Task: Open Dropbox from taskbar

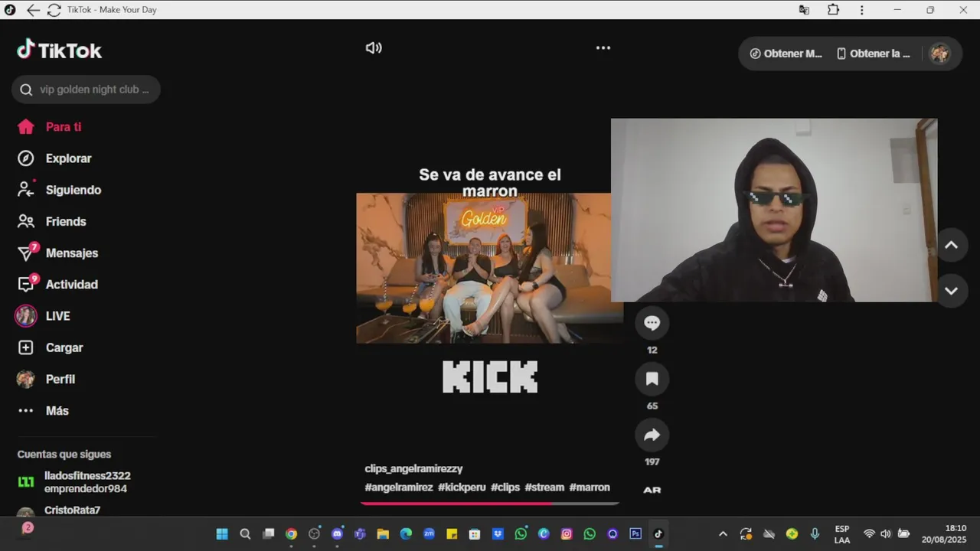Action: point(498,534)
